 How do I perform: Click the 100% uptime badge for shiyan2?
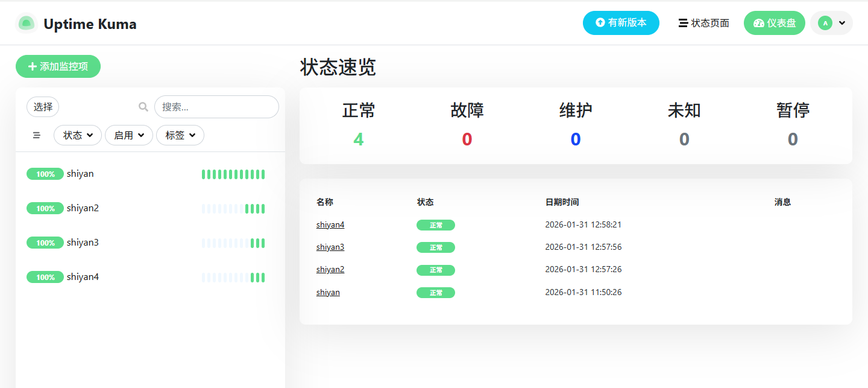(x=45, y=208)
